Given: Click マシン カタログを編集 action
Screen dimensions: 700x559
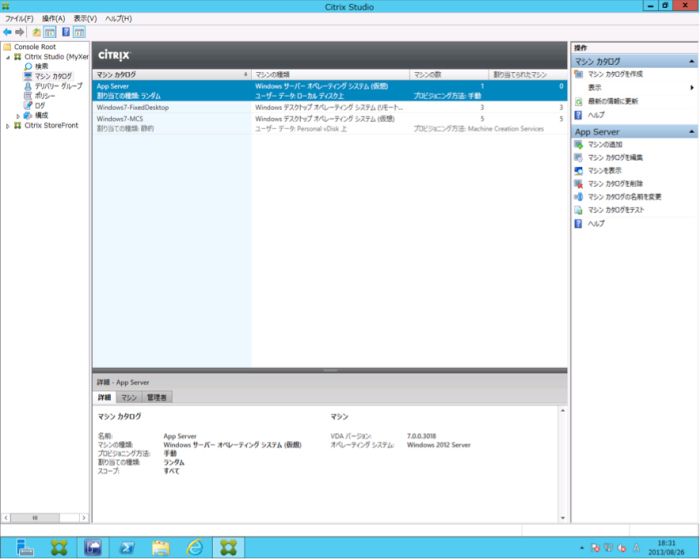Looking at the screenshot, I should 615,158.
